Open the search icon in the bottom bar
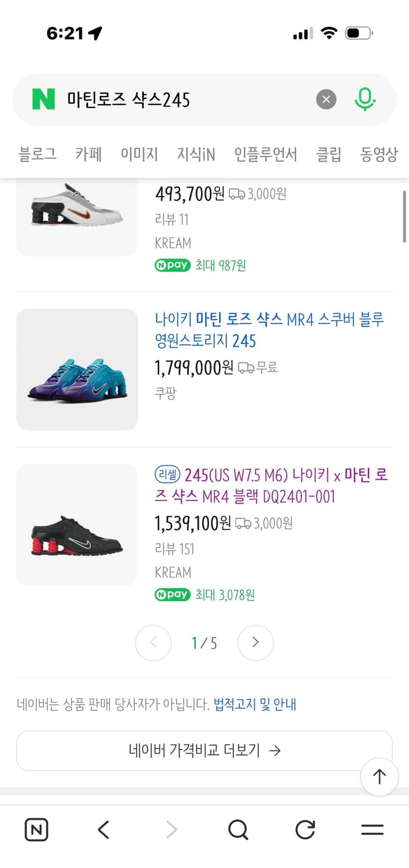This screenshot has height=868, width=409. coord(238,830)
